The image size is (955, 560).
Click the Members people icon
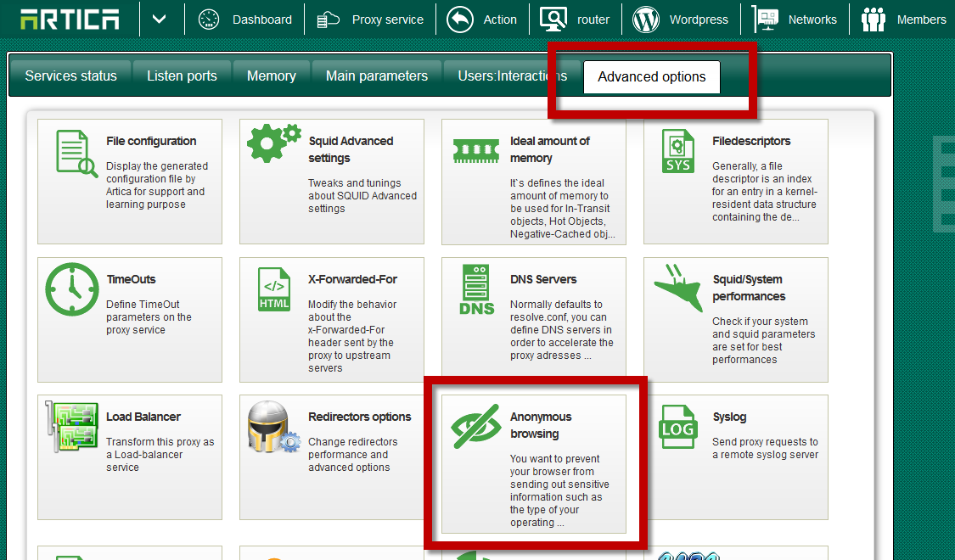pyautogui.click(x=874, y=20)
